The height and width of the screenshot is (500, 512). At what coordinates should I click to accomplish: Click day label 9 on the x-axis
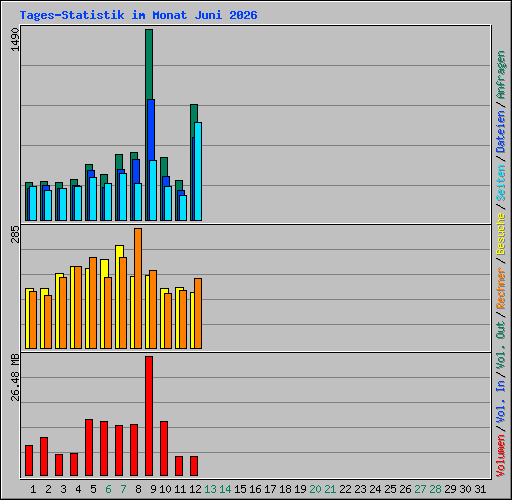153,489
